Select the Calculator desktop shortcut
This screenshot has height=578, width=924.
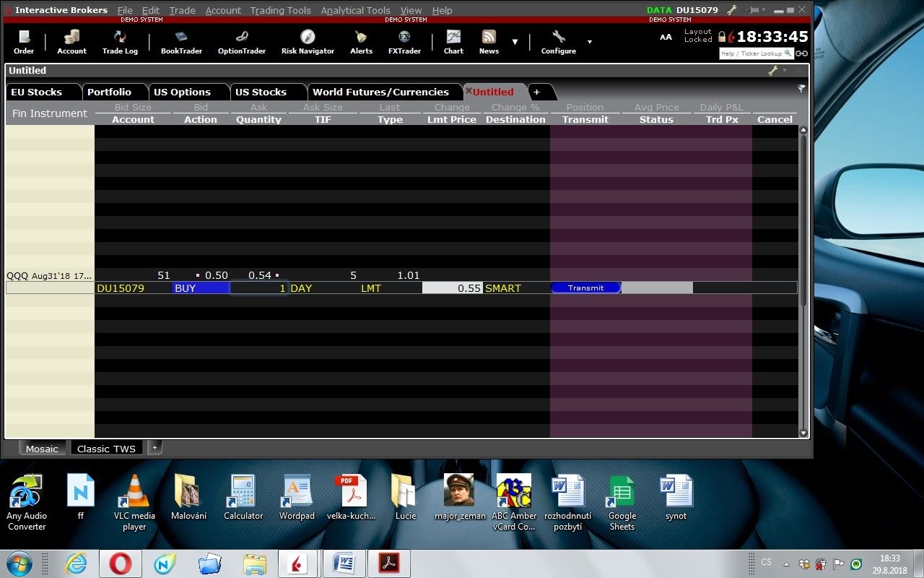243,497
